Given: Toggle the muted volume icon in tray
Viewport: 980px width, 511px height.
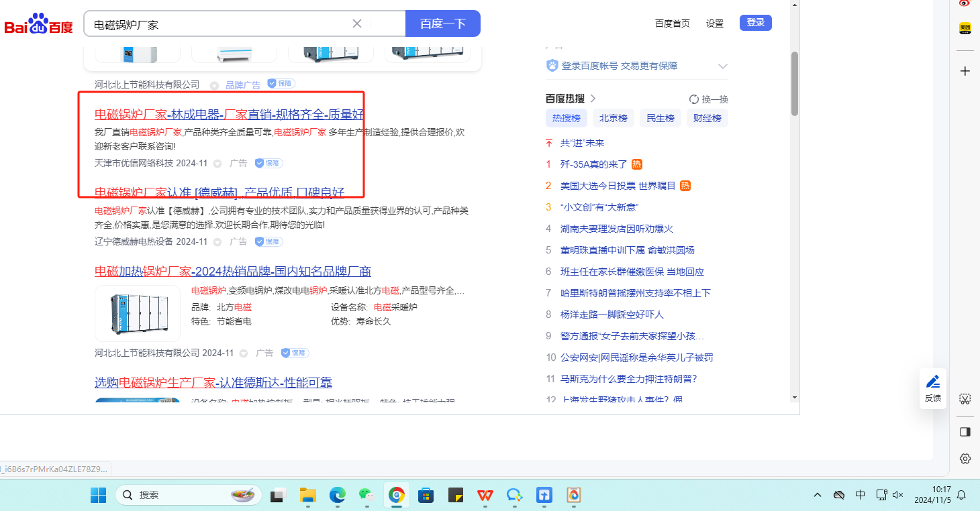Looking at the screenshot, I should click(x=898, y=496).
